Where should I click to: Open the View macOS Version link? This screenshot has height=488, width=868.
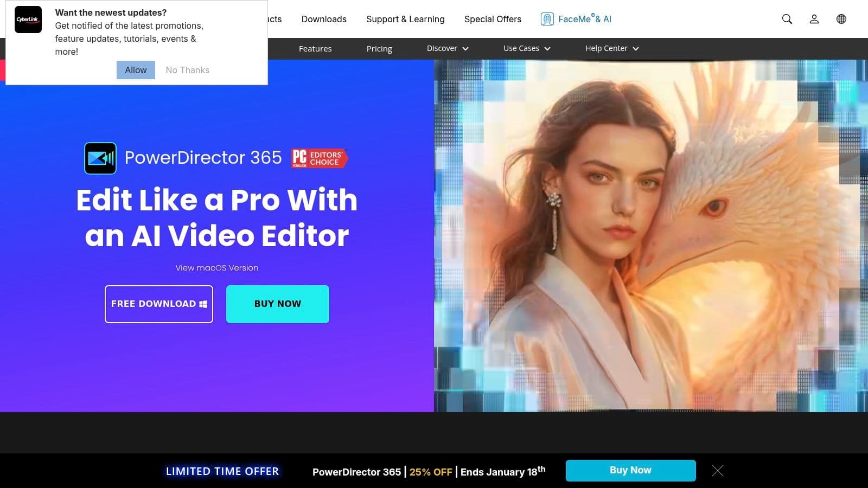(x=216, y=267)
